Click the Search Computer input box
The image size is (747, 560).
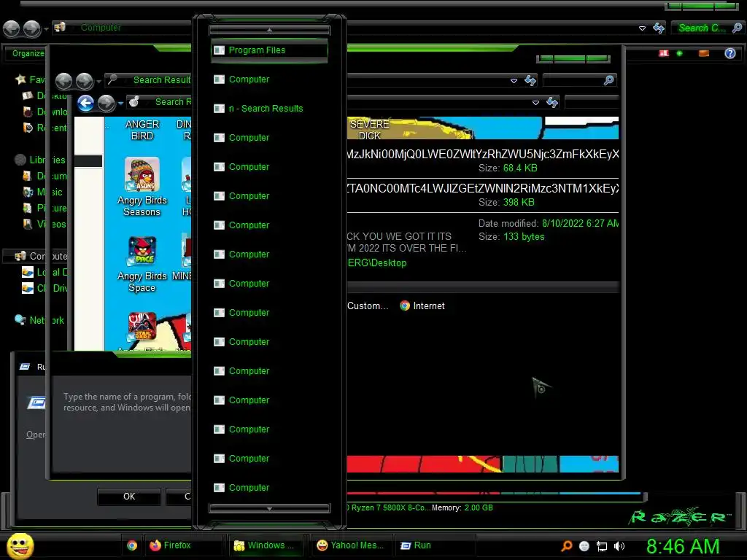(701, 28)
